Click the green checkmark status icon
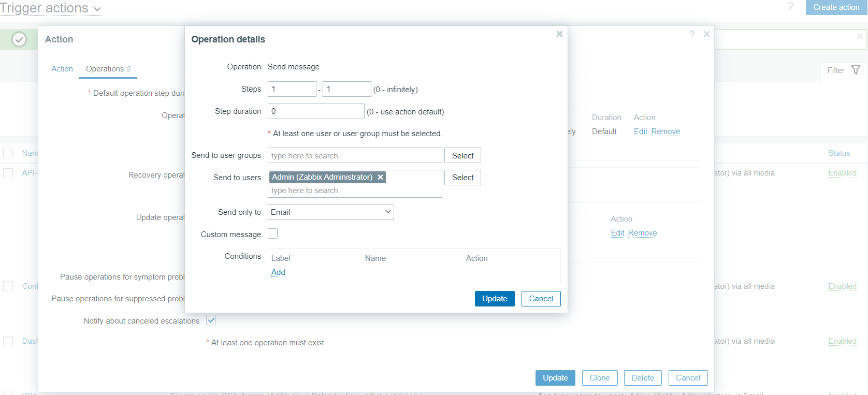Screen dimensions: 868x395 tap(19, 39)
